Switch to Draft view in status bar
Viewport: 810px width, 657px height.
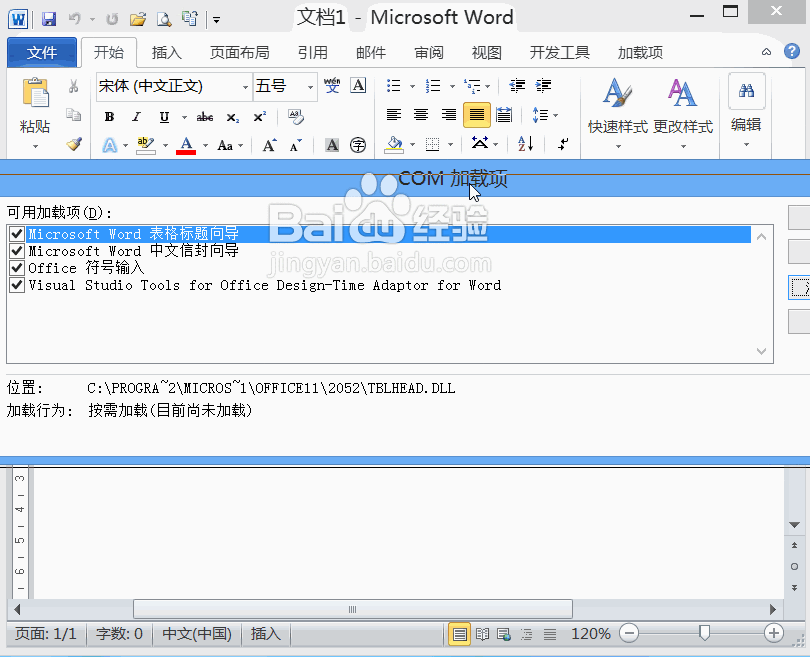tap(550, 634)
